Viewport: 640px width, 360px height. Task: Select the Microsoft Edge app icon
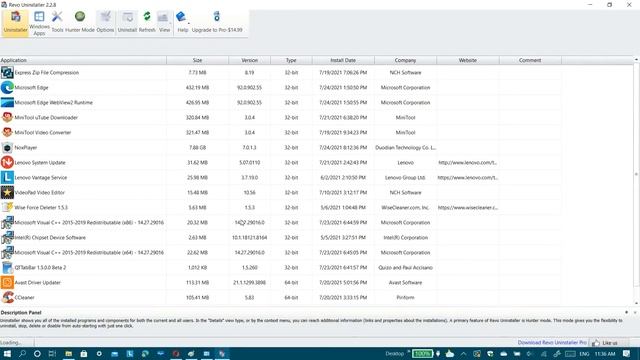(7, 87)
